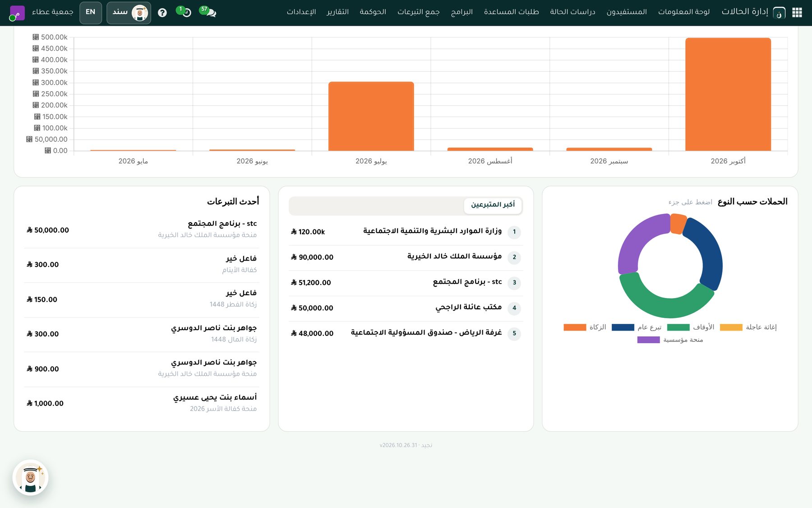This screenshot has width=812, height=508.
Task: Open chat messages icon with badge 57
Action: click(x=208, y=12)
